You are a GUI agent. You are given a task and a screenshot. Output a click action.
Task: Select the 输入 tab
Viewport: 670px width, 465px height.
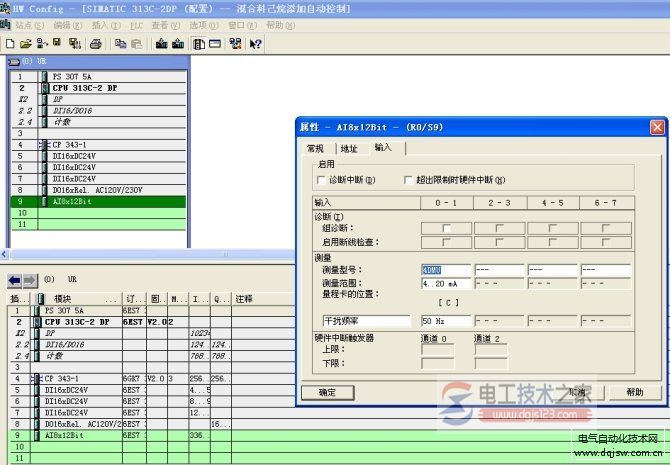383,147
